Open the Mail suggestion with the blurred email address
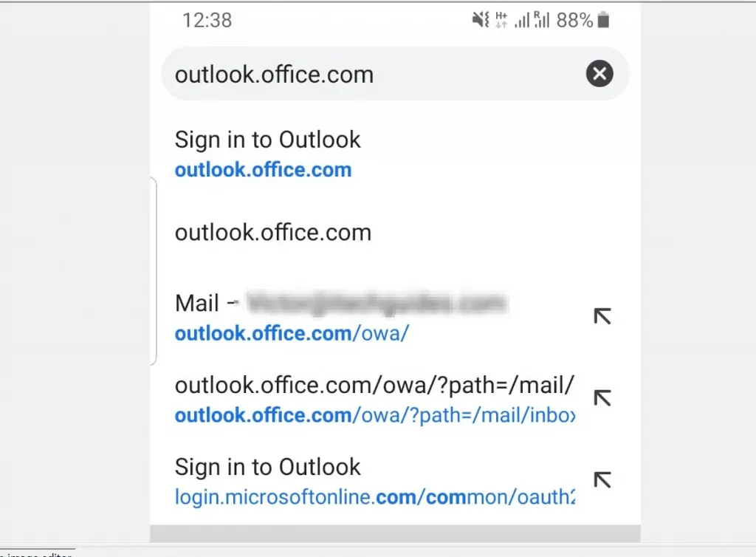Screen dimensions: 756x557 pos(340,303)
